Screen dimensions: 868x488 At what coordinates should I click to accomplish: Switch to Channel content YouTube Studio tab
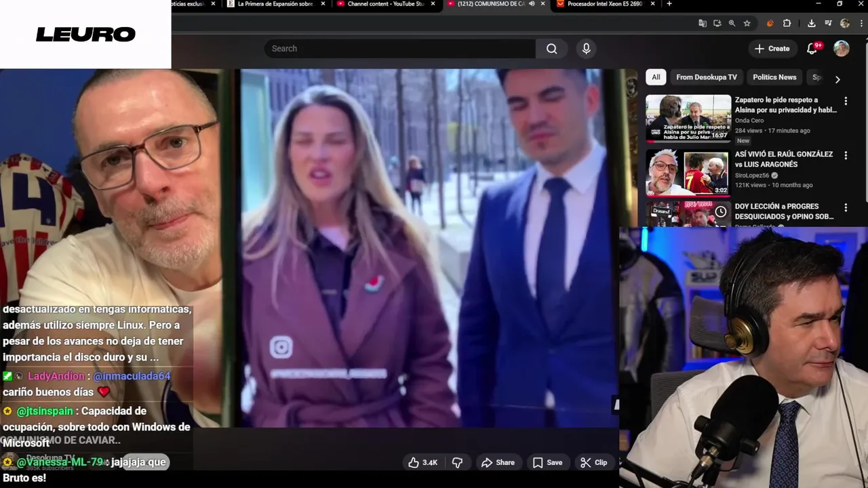[387, 4]
